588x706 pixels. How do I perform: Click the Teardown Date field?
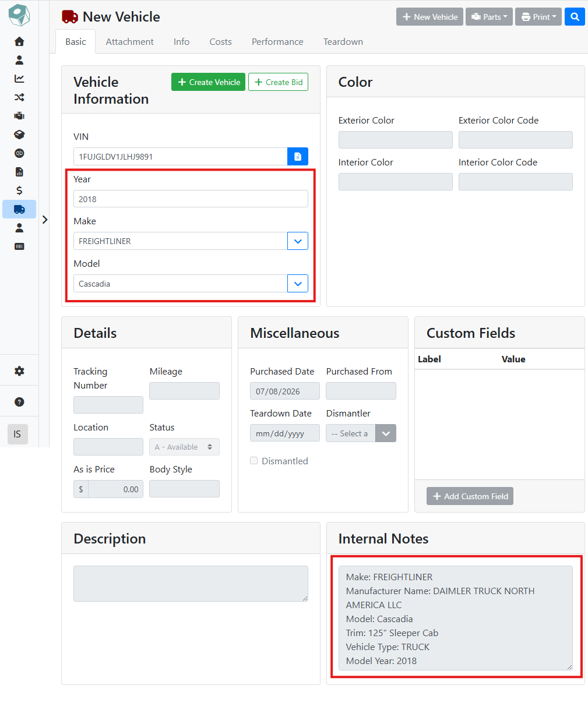[x=285, y=433]
